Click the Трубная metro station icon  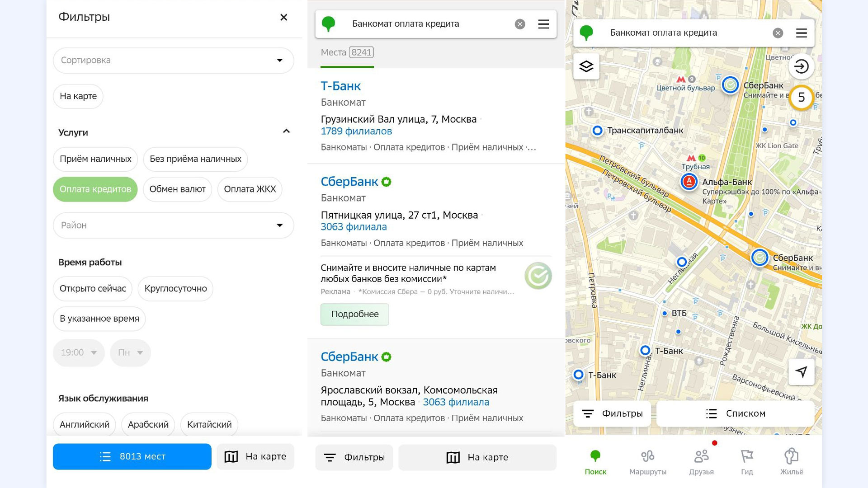(x=691, y=158)
